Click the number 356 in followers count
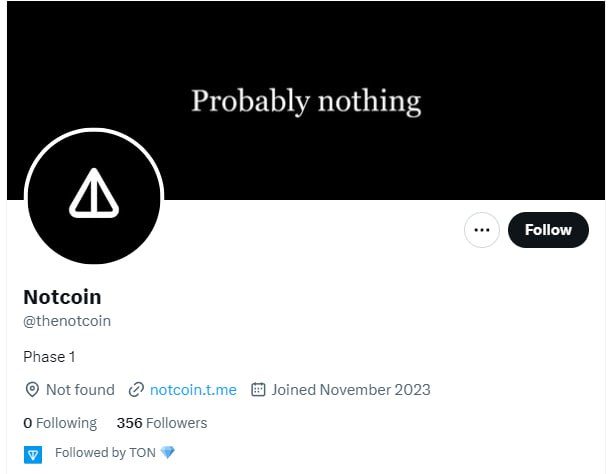The width and height of the screenshot is (609, 474). coord(129,423)
